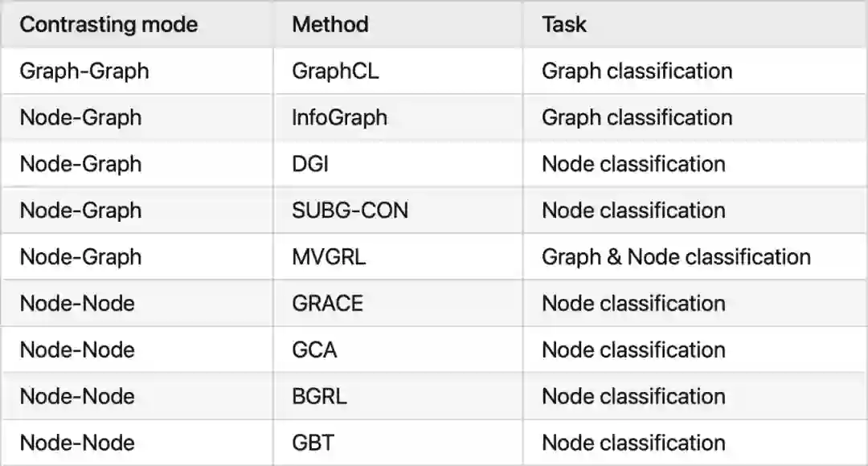Select the GCA method cell
Image resolution: width=868 pixels, height=466 pixels.
point(314,350)
